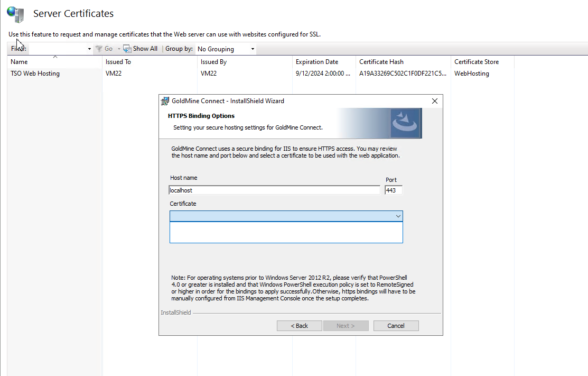Open the Filter dropdown arrow
The height and width of the screenshot is (376, 588).
(x=89, y=49)
